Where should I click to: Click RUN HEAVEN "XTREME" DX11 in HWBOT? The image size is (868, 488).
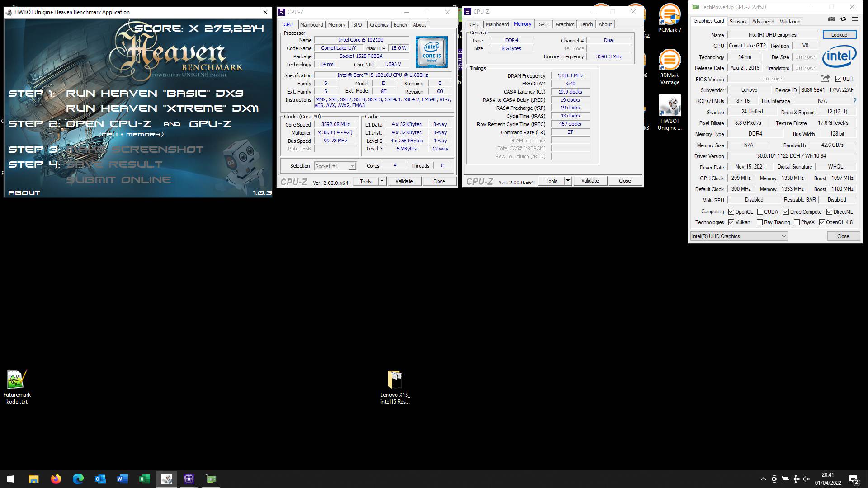pos(162,108)
